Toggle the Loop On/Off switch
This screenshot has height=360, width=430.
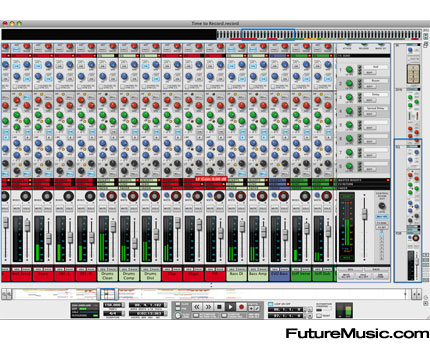[271, 304]
